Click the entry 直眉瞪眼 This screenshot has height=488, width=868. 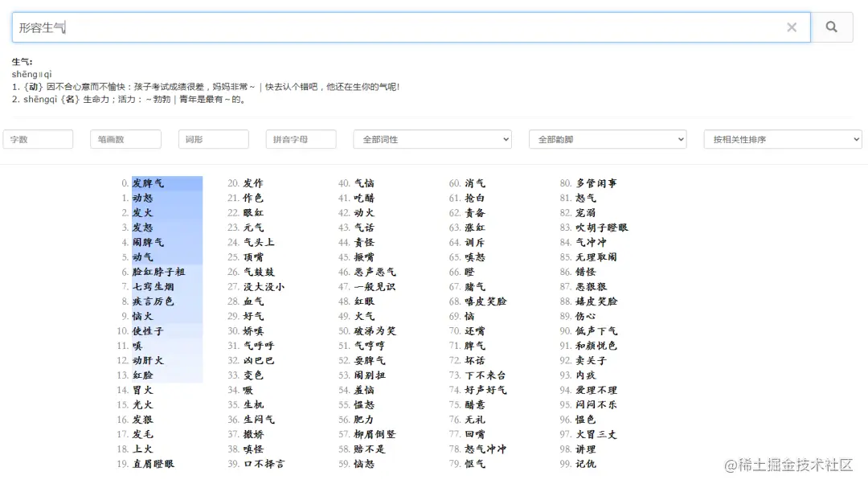pos(153,464)
